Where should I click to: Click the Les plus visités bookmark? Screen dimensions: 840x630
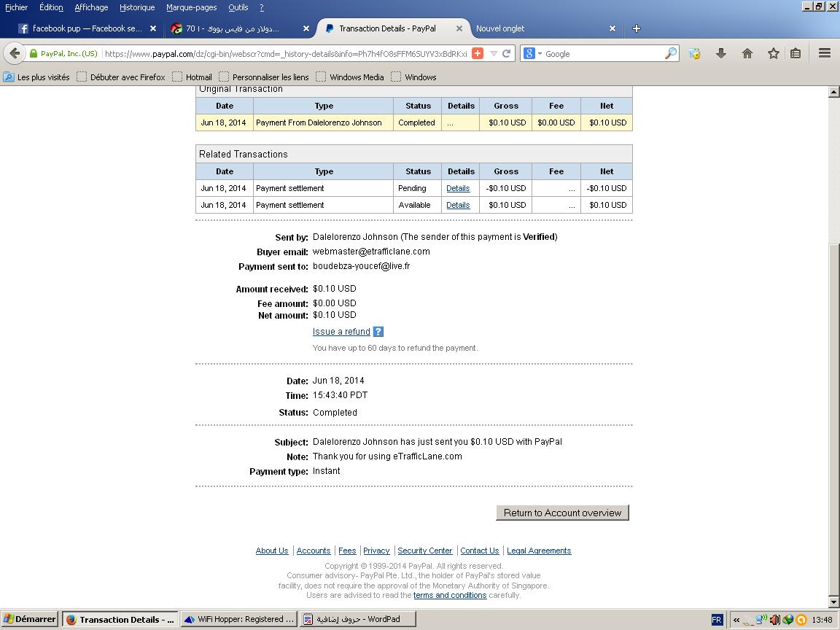coord(37,77)
